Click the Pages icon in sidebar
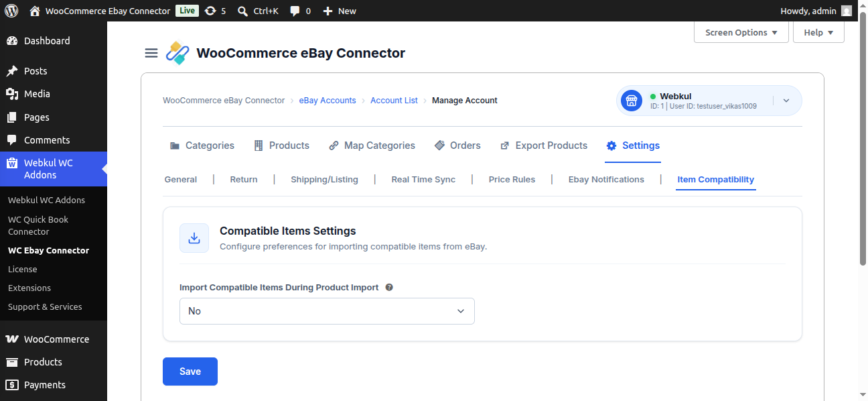The image size is (868, 401). [12, 117]
